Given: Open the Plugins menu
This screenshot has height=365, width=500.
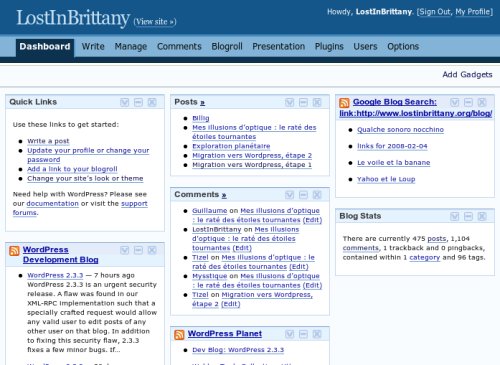Looking at the screenshot, I should click(x=329, y=47).
